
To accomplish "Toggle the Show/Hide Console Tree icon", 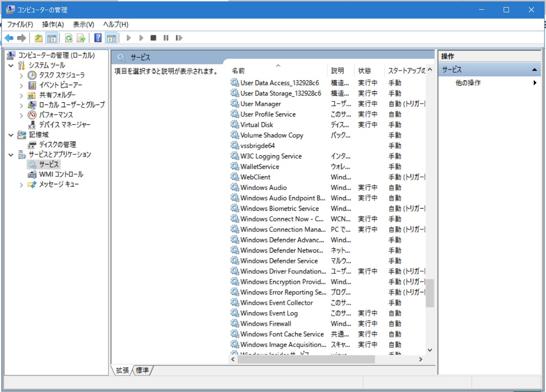I will [52, 38].
